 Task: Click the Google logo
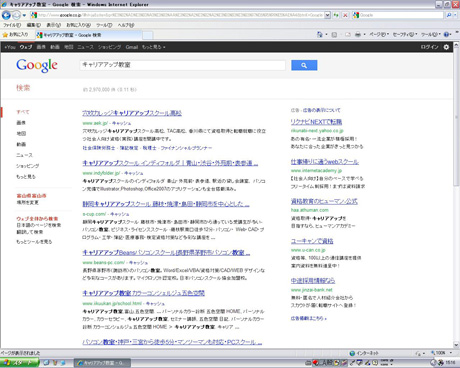pyautogui.click(x=37, y=65)
